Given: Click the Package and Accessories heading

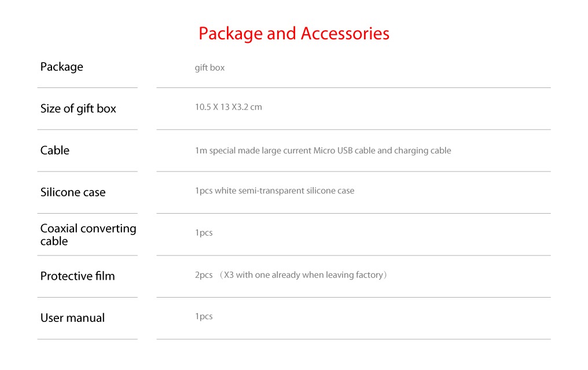Looking at the screenshot, I should tap(293, 34).
